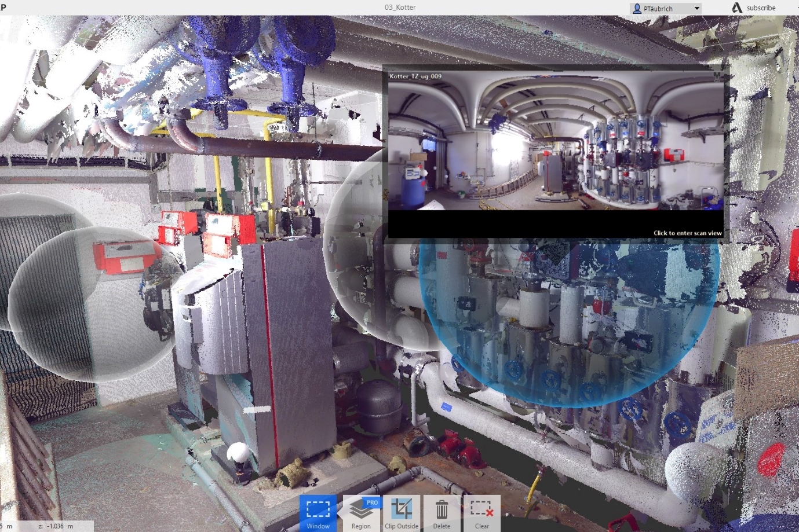799x532 pixels.
Task: Click the user profile icon
Action: click(637, 8)
